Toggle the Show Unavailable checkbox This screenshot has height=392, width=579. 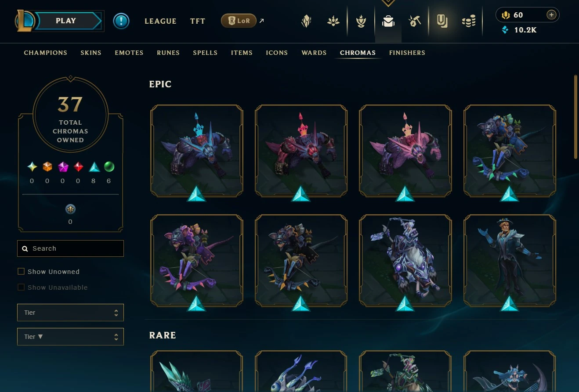[x=21, y=287]
